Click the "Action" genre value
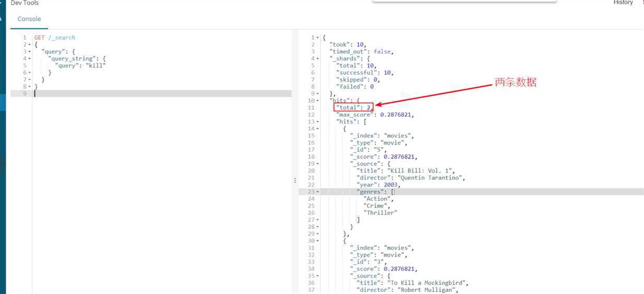This screenshot has width=644, height=294. [377, 199]
